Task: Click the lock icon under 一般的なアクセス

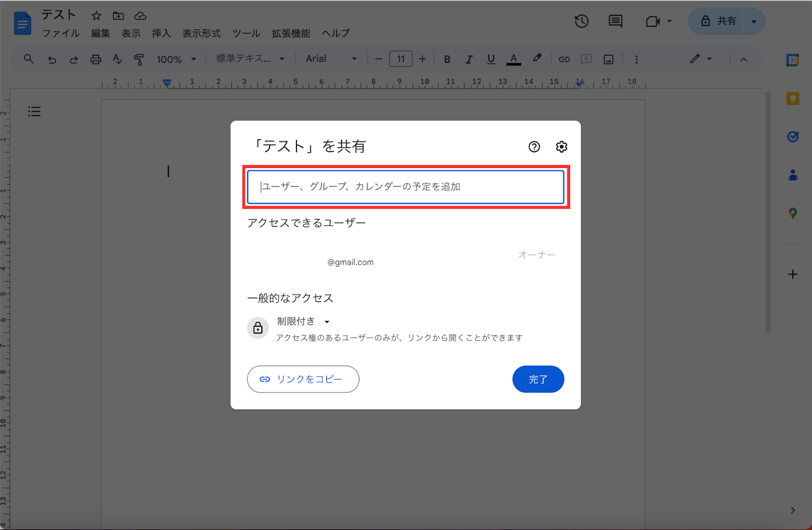Action: (x=258, y=328)
